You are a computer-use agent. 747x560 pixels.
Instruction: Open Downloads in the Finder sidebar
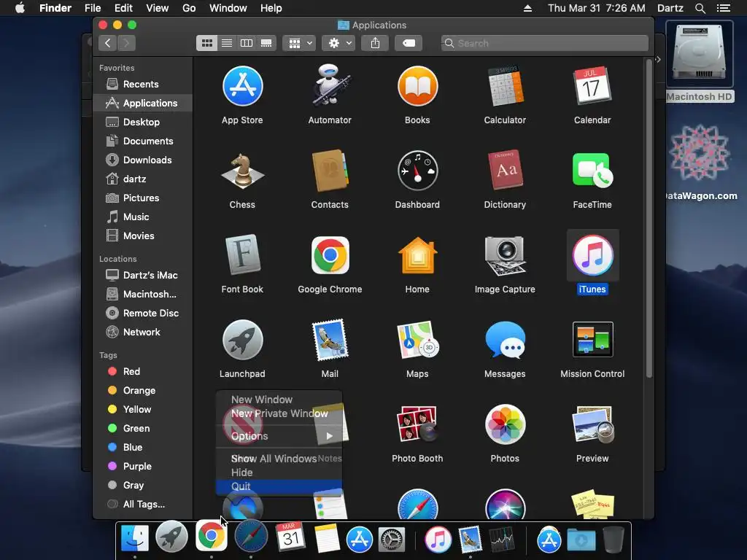(x=143, y=160)
